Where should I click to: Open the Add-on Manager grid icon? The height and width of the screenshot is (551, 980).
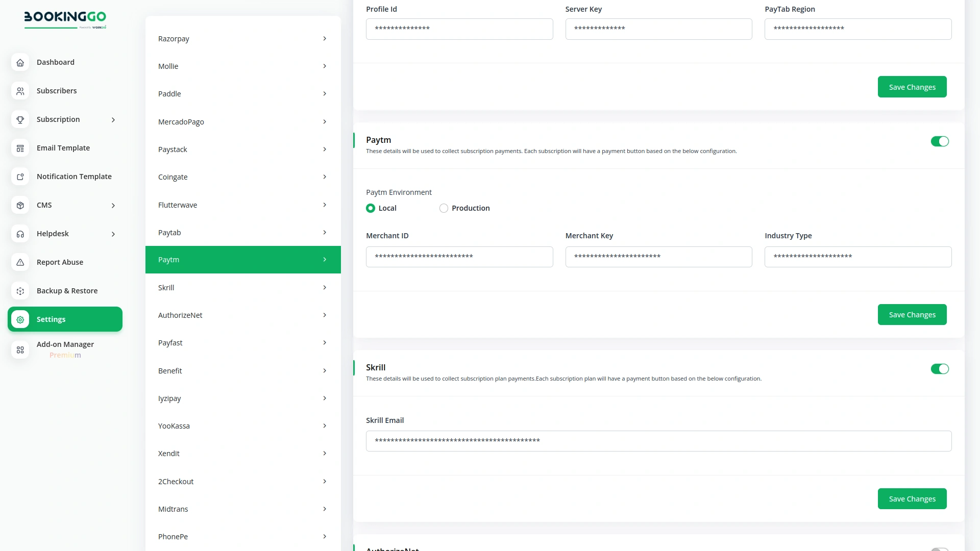(x=20, y=350)
